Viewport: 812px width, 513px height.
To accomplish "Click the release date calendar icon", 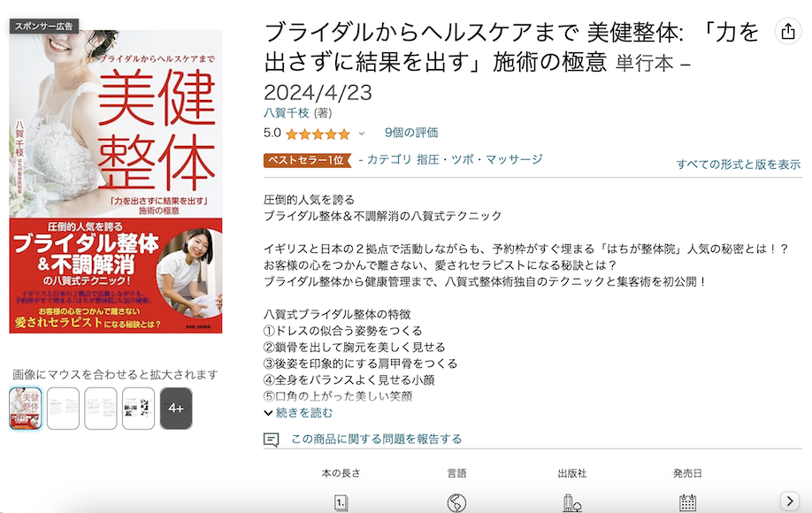I will [x=687, y=502].
